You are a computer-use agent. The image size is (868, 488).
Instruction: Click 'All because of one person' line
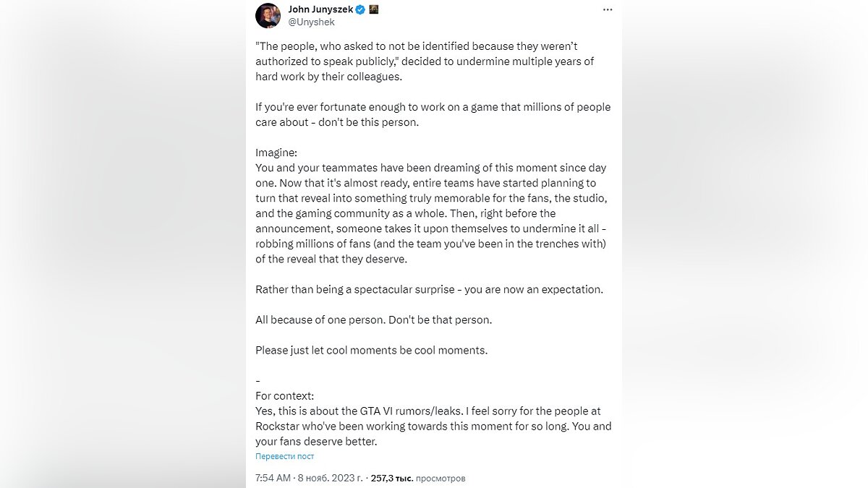tap(373, 320)
